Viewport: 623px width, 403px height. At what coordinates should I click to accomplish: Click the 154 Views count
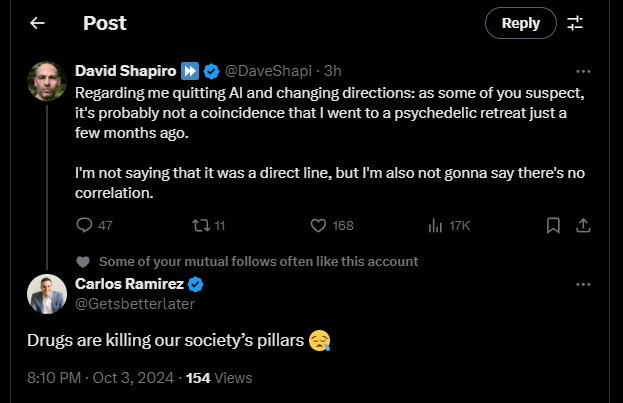pyautogui.click(x=219, y=378)
